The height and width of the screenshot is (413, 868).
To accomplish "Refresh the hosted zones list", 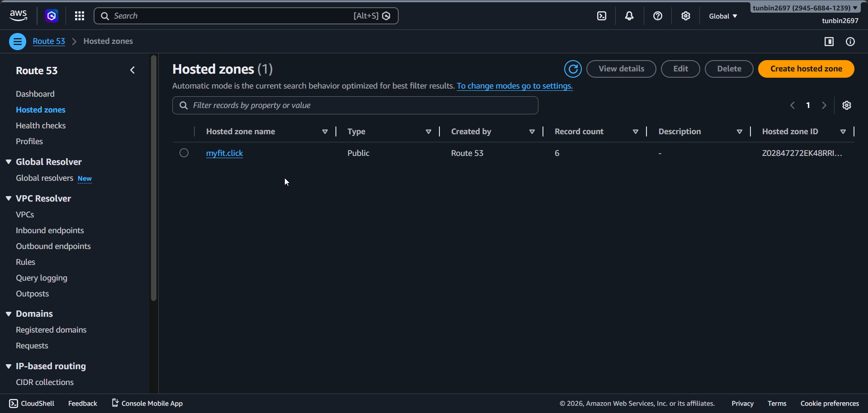I will coord(573,69).
